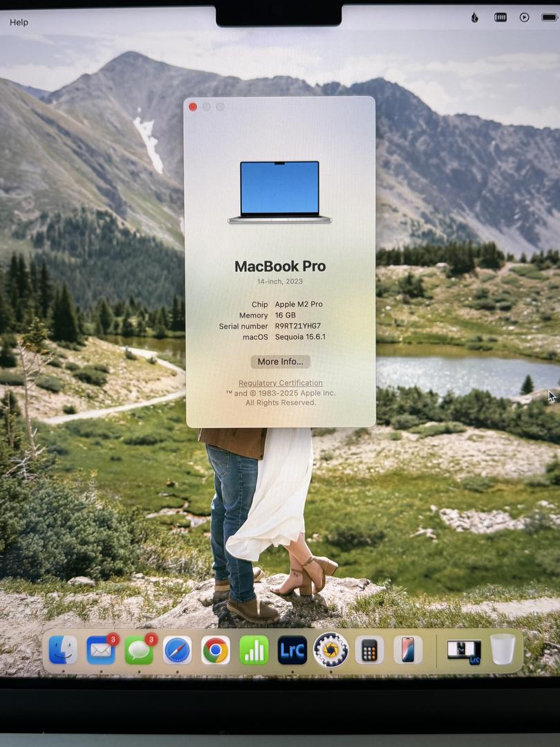This screenshot has height=747, width=560.
Task: Open the gear-and-aperture app icon in Dock
Action: click(330, 650)
